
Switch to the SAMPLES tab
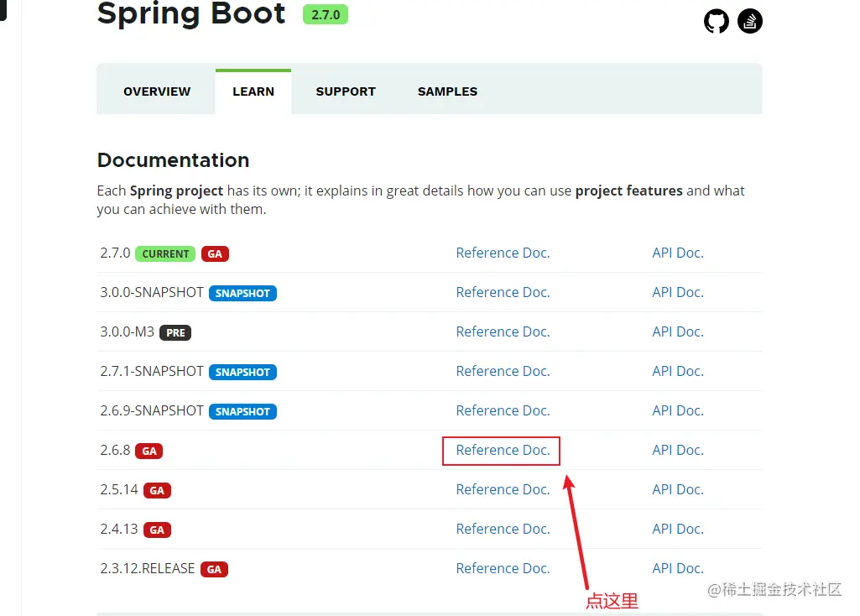pos(447,91)
